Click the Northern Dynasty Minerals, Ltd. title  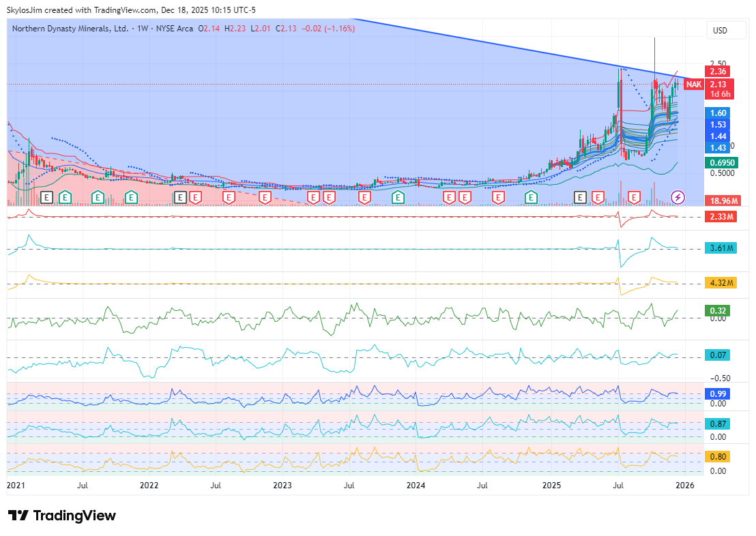pos(70,29)
